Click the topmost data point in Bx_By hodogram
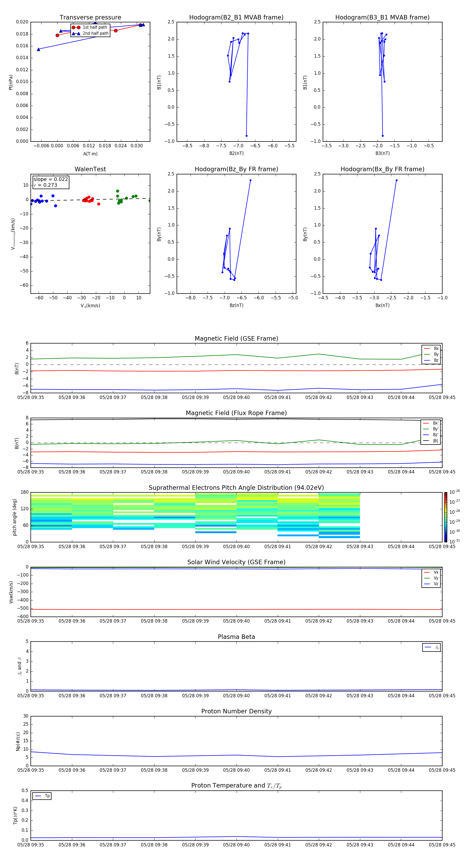The width and height of the screenshot is (473, 868). tap(397, 180)
